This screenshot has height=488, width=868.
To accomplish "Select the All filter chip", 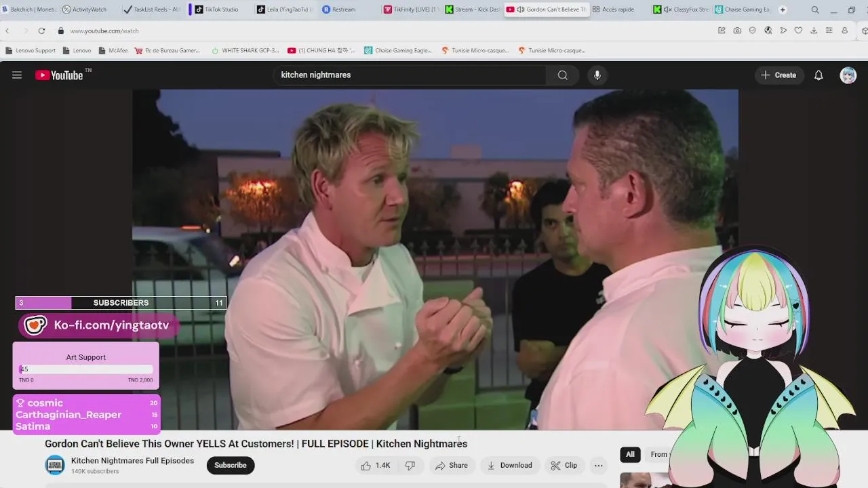I will [x=630, y=455].
